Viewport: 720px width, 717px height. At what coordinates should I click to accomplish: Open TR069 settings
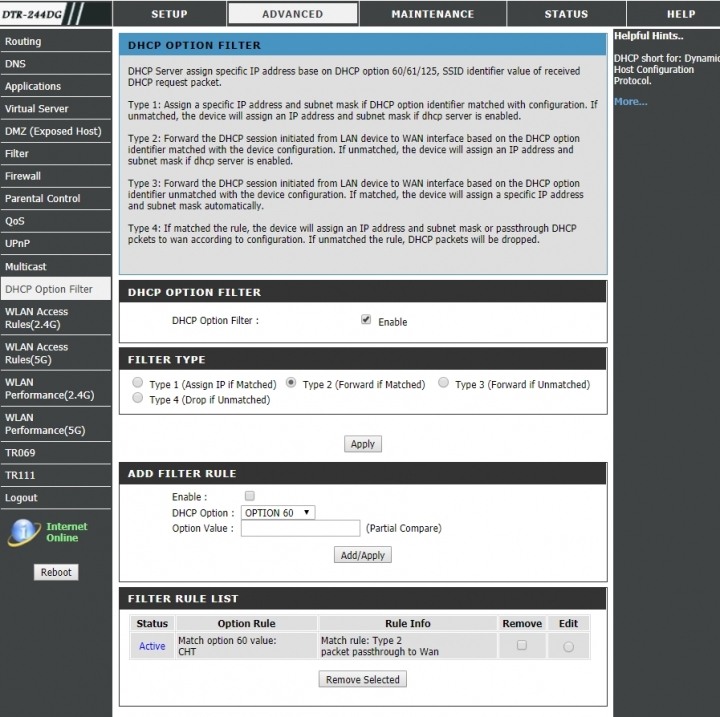click(x=56, y=453)
